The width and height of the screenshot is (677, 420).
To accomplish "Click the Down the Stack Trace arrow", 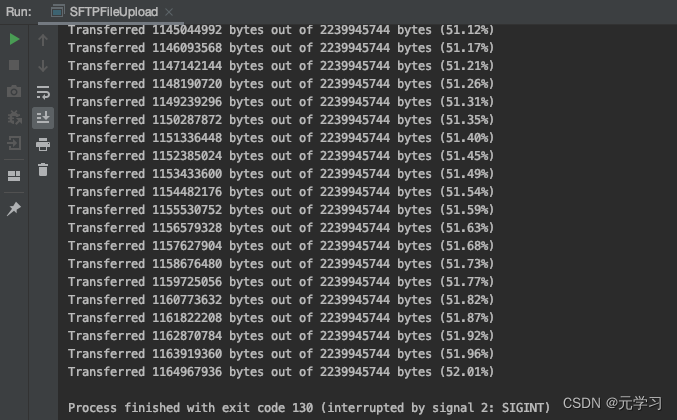I will tap(43, 66).
